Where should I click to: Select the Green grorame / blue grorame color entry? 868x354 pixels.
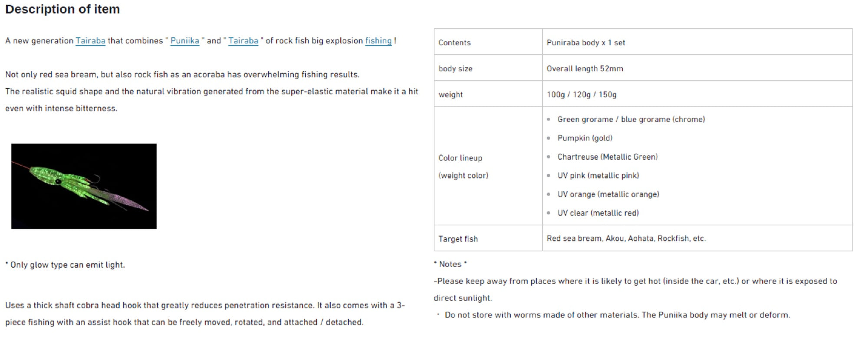pyautogui.click(x=631, y=119)
